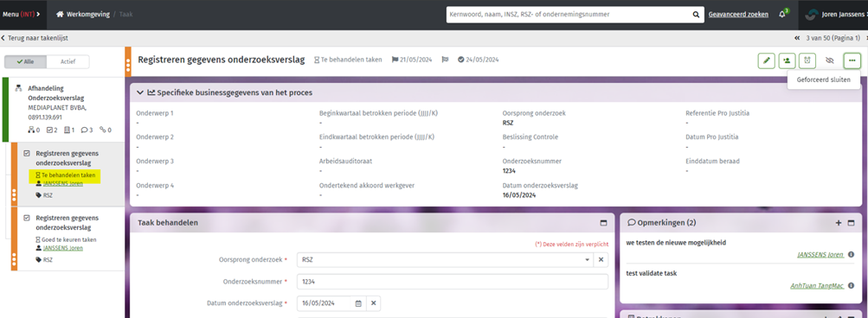Click the '3 van 50 (Pagina 1)' pager text
Image resolution: width=868 pixels, height=318 pixels.
833,38
